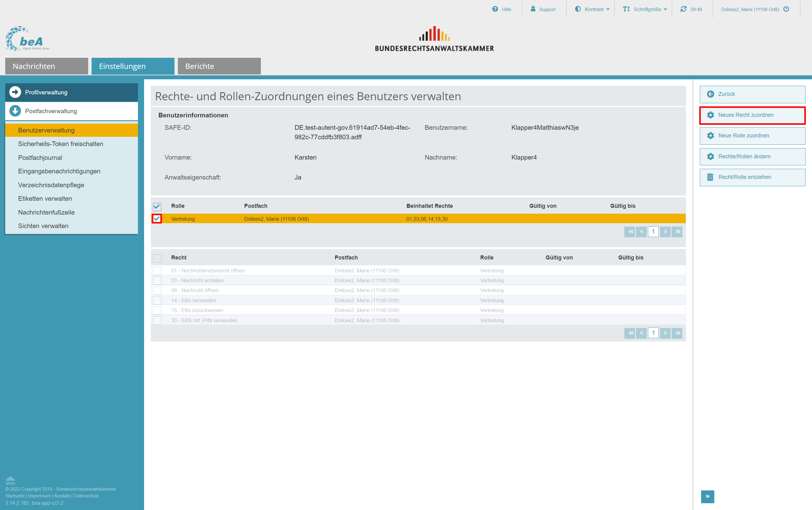Click the Support person icon
The width and height of the screenshot is (812, 510).
pyautogui.click(x=533, y=9)
